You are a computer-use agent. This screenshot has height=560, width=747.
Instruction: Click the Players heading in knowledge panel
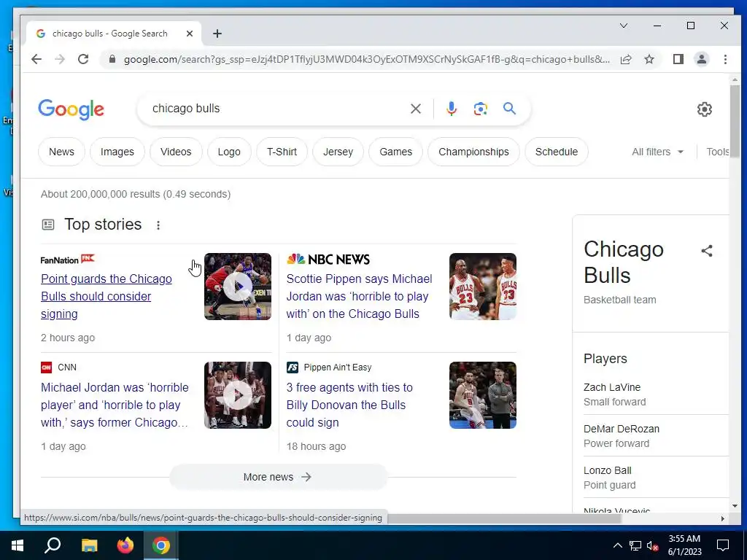pyautogui.click(x=605, y=359)
